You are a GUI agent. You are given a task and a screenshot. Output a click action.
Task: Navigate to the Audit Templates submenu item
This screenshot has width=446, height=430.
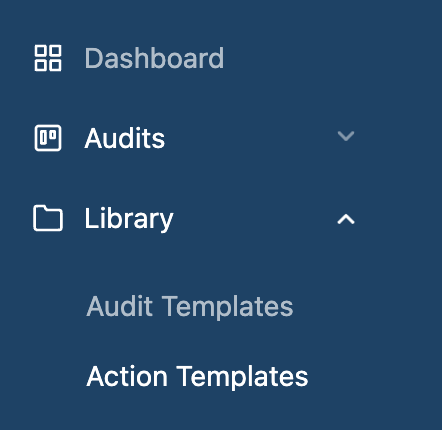pyautogui.click(x=190, y=306)
